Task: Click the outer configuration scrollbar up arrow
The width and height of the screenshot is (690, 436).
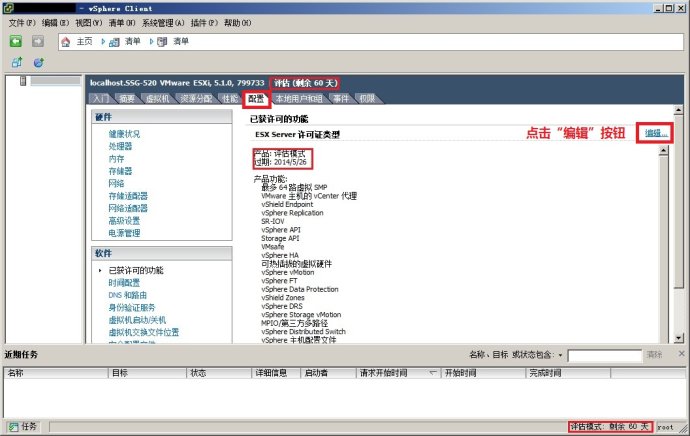Action: 679,110
